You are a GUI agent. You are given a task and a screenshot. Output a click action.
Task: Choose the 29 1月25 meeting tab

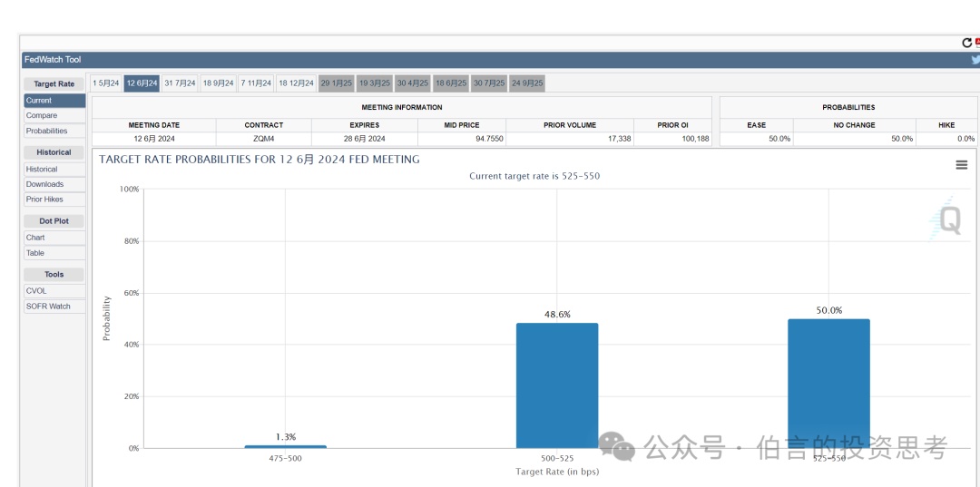[336, 83]
